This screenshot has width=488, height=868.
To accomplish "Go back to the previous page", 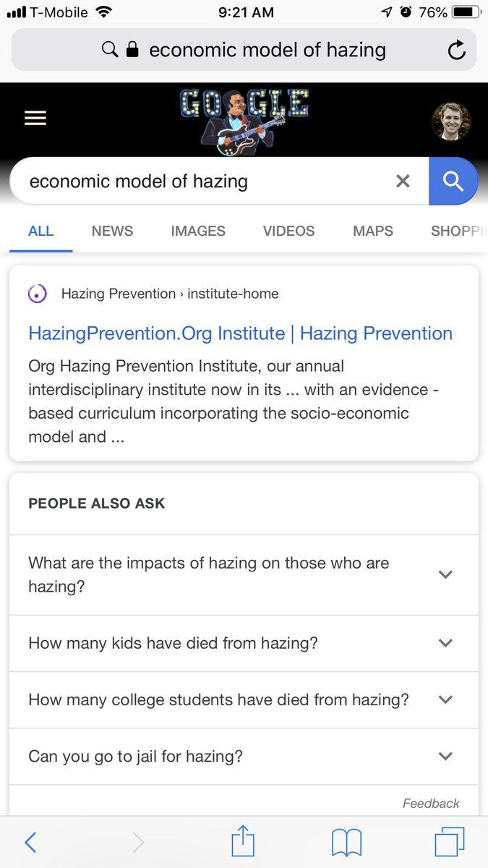I will (x=30, y=842).
